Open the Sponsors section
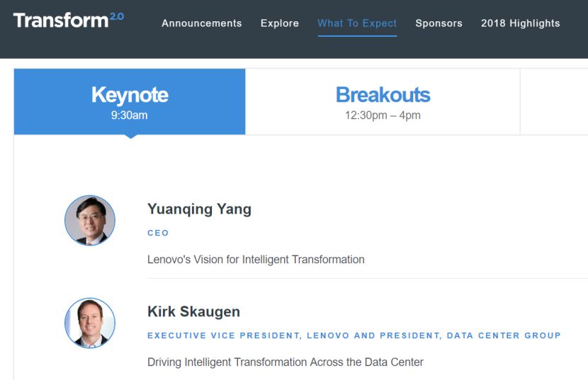The image size is (588, 380). (439, 23)
